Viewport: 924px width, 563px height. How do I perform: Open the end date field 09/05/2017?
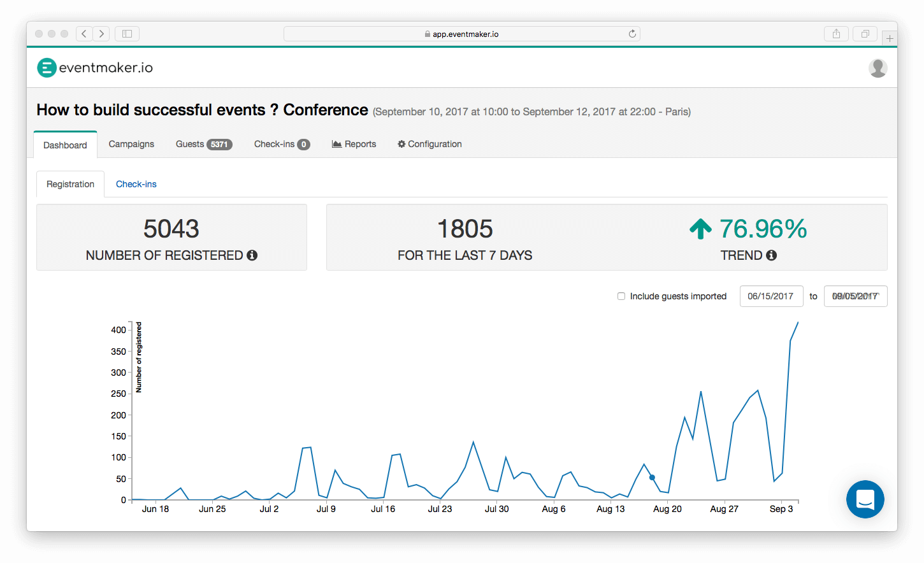pyautogui.click(x=855, y=296)
